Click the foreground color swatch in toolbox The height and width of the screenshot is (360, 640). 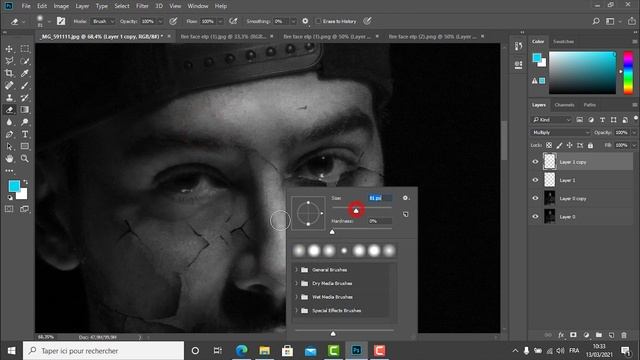(14, 186)
